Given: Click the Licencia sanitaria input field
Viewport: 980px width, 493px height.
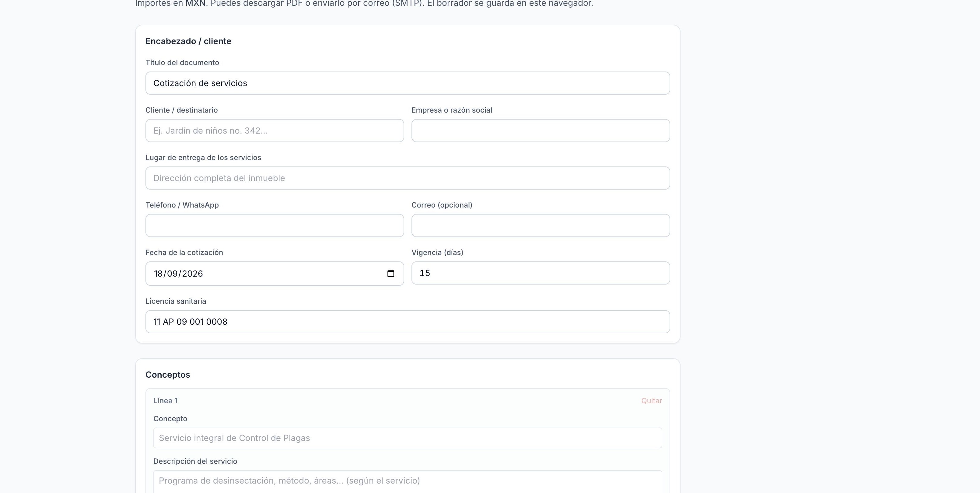Looking at the screenshot, I should pyautogui.click(x=408, y=322).
